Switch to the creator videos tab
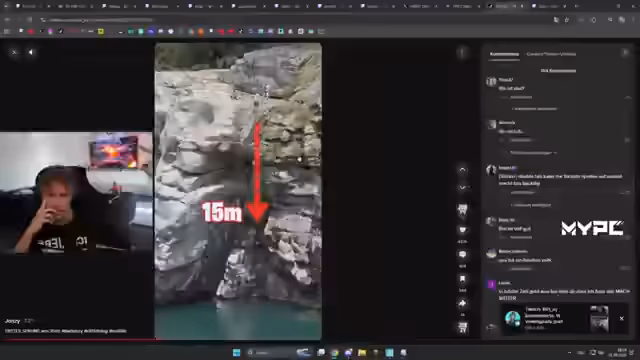Viewport: 640px width, 360px height. (x=551, y=54)
